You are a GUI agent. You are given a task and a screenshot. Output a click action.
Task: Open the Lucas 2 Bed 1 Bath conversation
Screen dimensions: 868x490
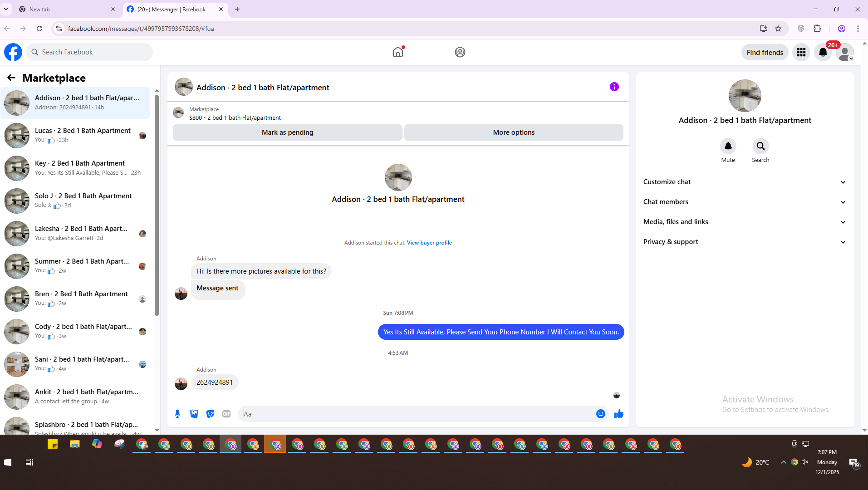75,135
